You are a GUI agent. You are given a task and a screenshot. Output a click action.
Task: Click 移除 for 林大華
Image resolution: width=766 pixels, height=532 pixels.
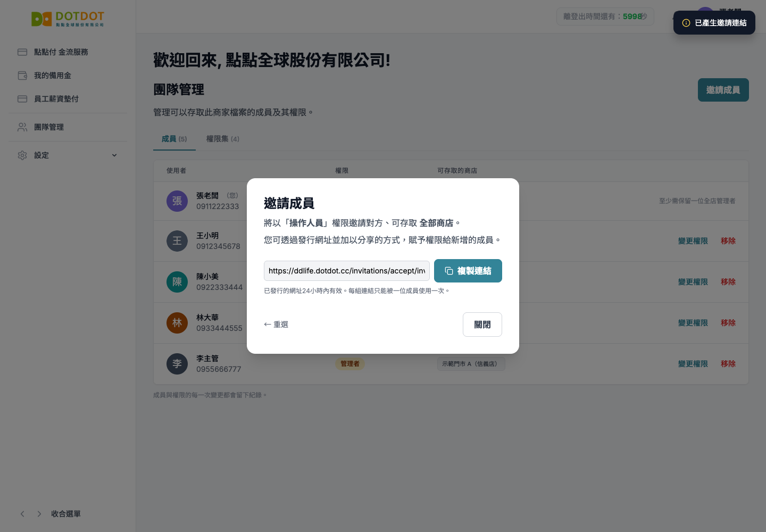(728, 323)
